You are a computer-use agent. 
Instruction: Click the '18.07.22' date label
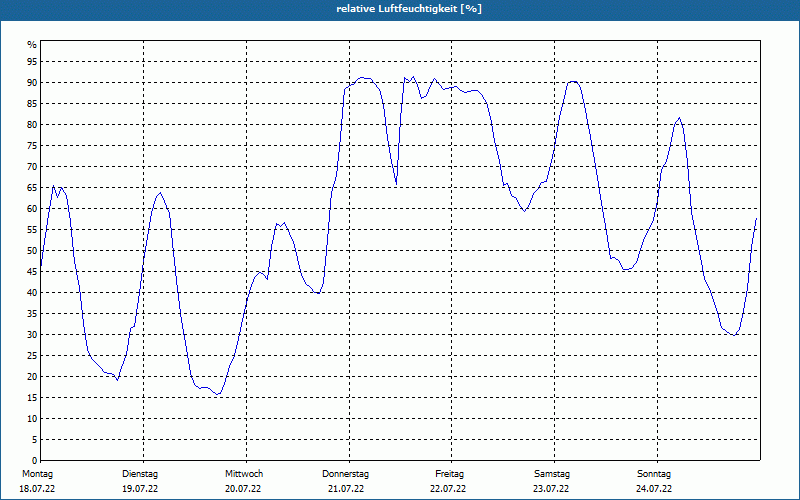tap(37, 489)
